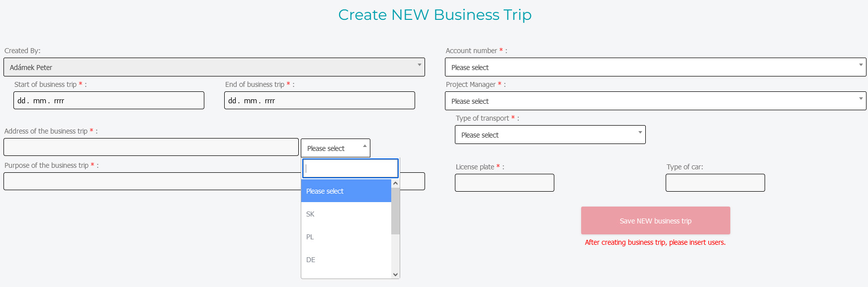Viewport: 868px width, 287px height.
Task: Click the country list scroll up arrow
Action: pos(396,183)
